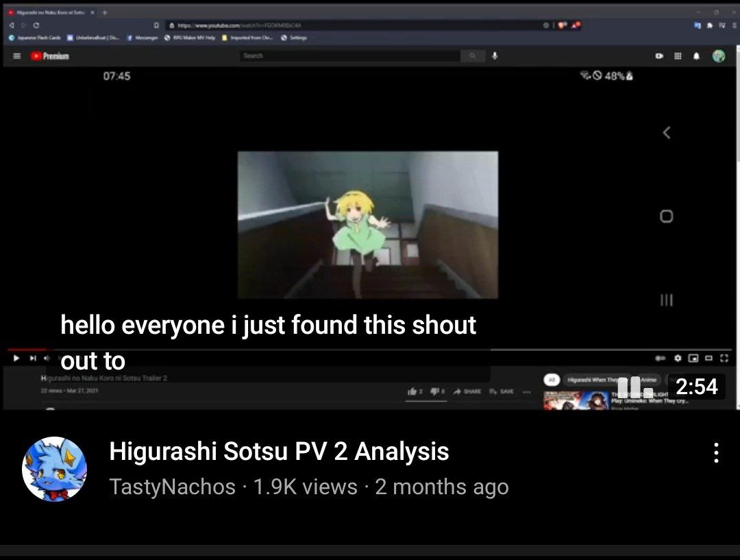Enable theater mode in player
Screen dimensions: 740x560
point(709,358)
